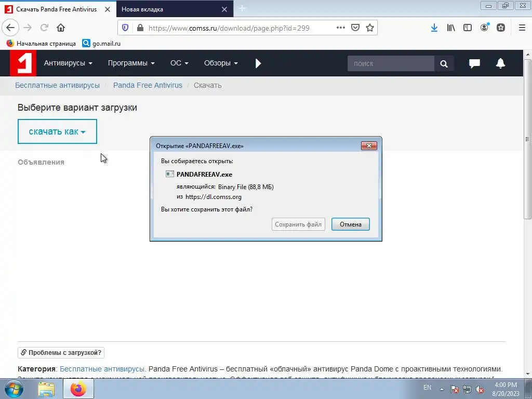Open Action Center flag tray icon
Screen dimensions: 532x399
pos(454,389)
